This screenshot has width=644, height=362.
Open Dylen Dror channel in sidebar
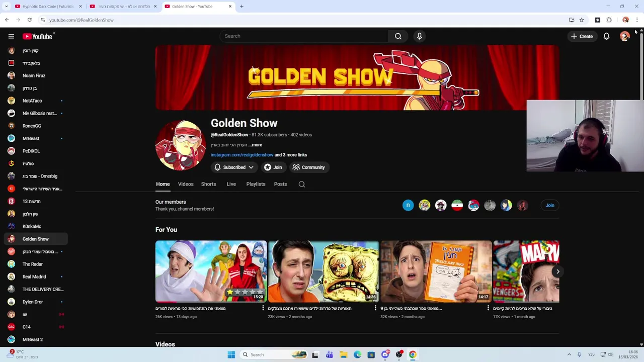(35, 302)
